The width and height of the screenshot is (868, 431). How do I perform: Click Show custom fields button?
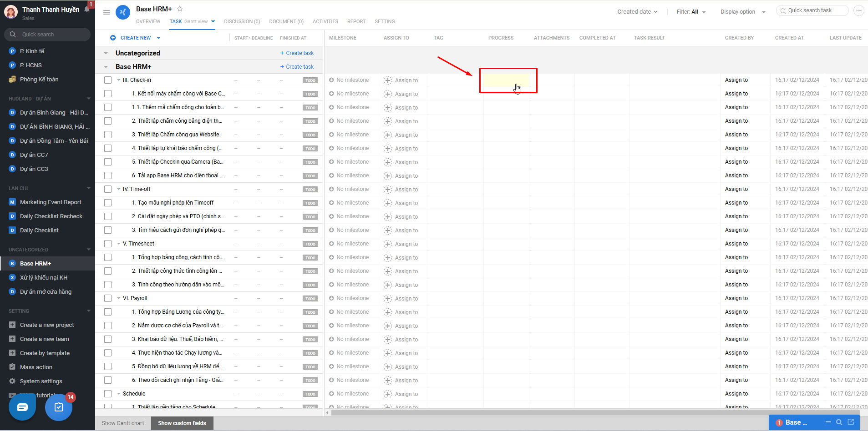[x=182, y=423]
